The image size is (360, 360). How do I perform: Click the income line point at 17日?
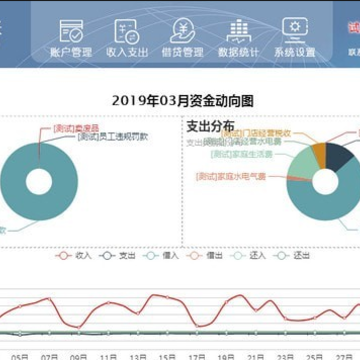click(x=197, y=326)
